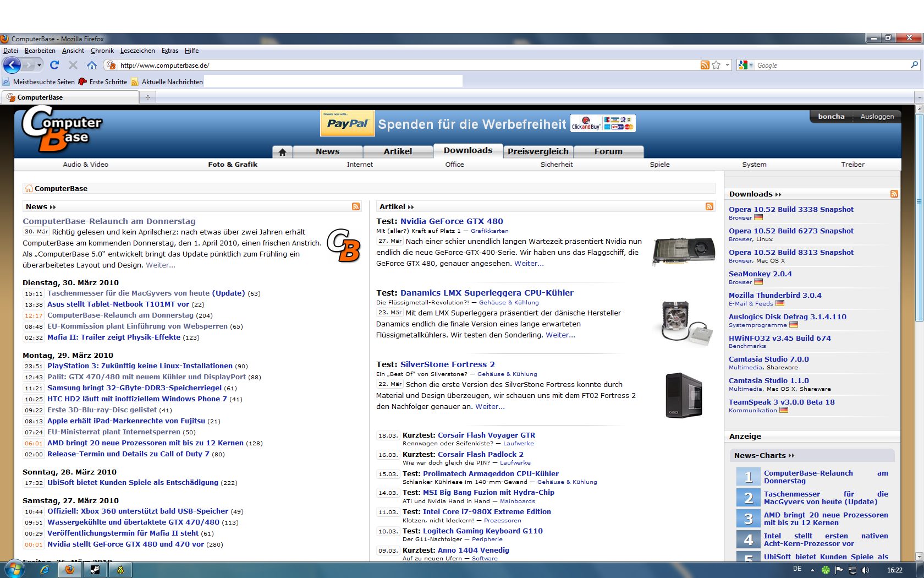
Task: Click the Forward navigation arrow
Action: 28,65
